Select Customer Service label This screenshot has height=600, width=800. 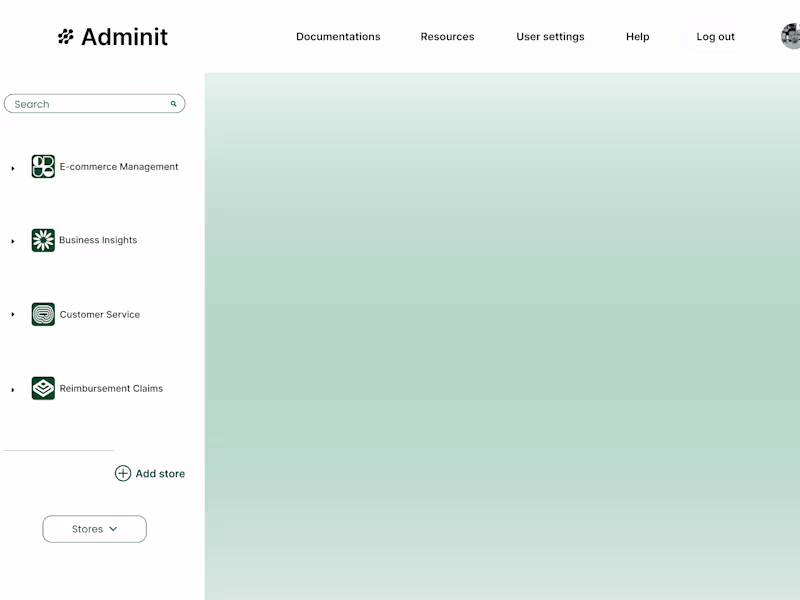[x=99, y=314]
